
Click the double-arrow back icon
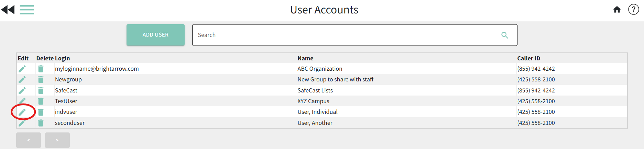(x=8, y=10)
